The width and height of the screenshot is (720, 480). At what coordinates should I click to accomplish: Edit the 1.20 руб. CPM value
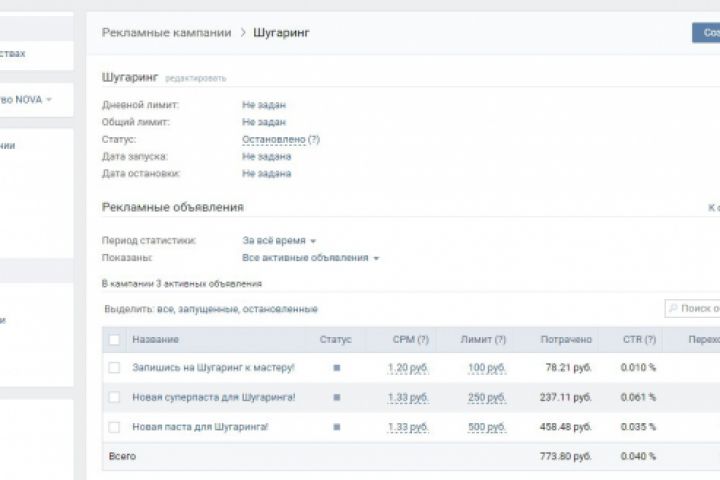coord(408,368)
